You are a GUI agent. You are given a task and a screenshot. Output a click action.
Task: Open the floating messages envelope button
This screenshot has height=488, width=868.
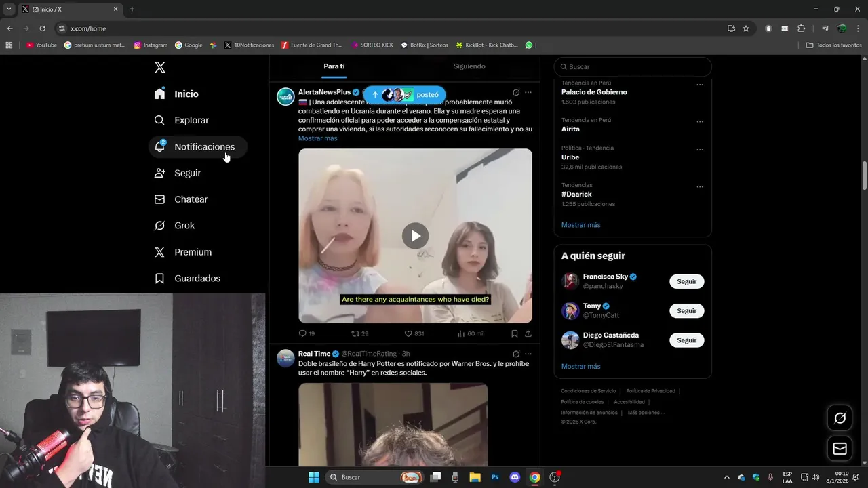pos(840,449)
